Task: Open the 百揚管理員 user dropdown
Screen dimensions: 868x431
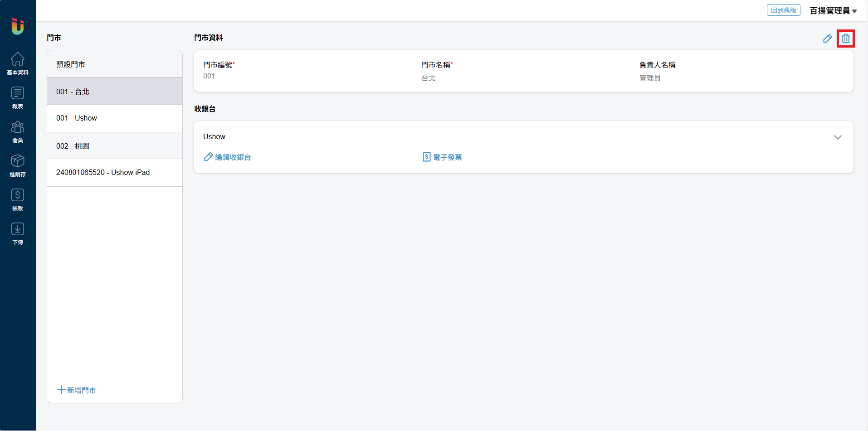Action: point(833,11)
